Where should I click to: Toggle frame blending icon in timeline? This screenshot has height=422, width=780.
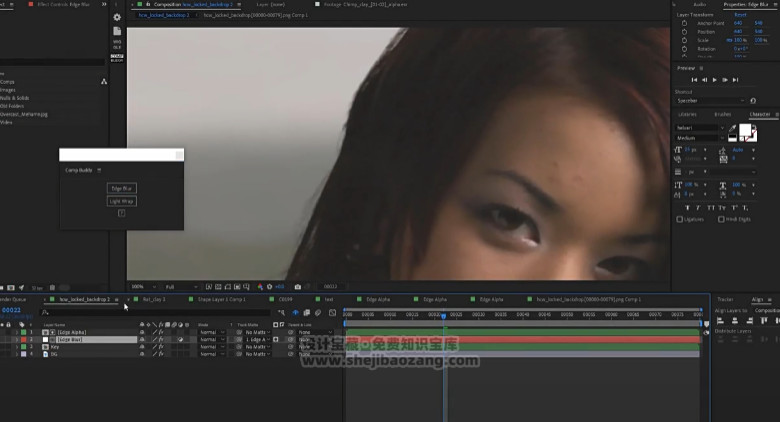pos(306,313)
